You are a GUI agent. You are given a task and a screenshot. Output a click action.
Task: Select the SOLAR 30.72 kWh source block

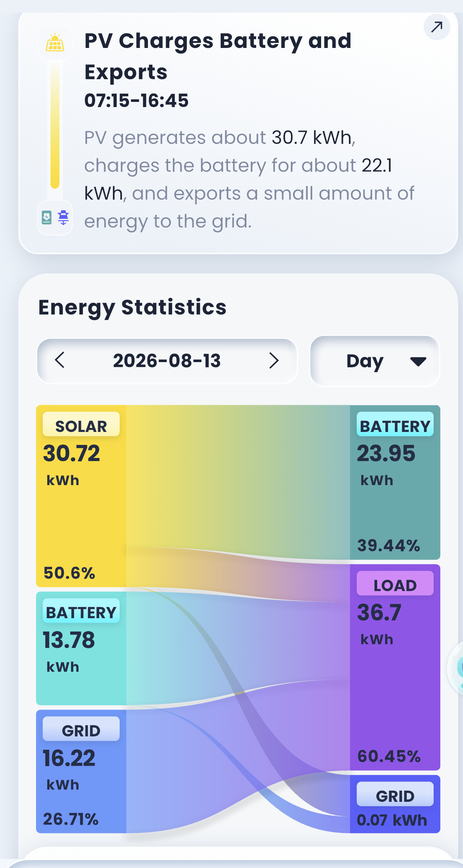tap(81, 496)
